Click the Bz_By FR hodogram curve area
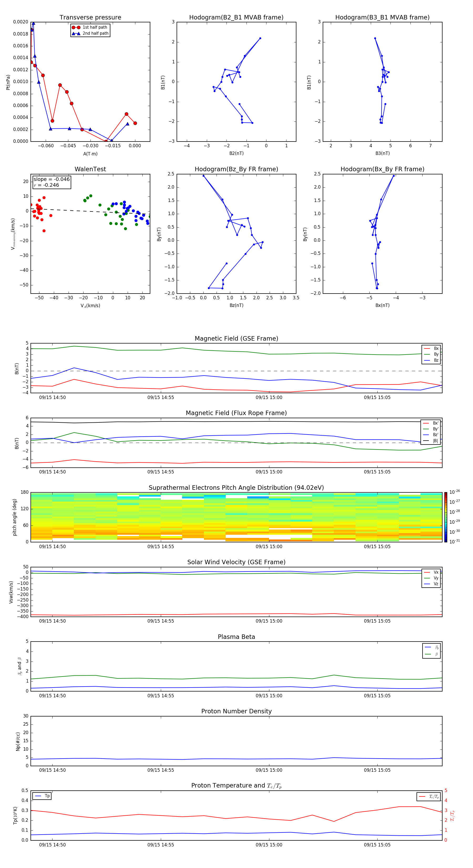The width and height of the screenshot is (473, 868). pyautogui.click(x=236, y=234)
